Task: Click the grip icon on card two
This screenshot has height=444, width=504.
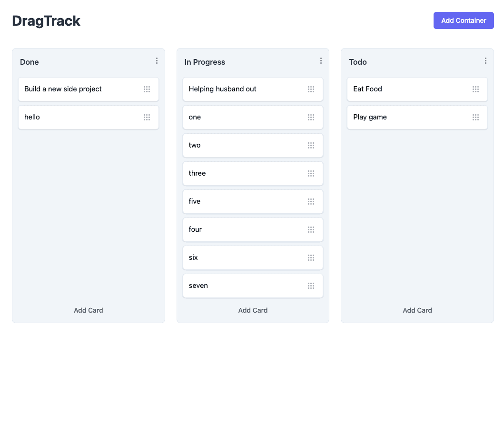Action: click(311, 145)
